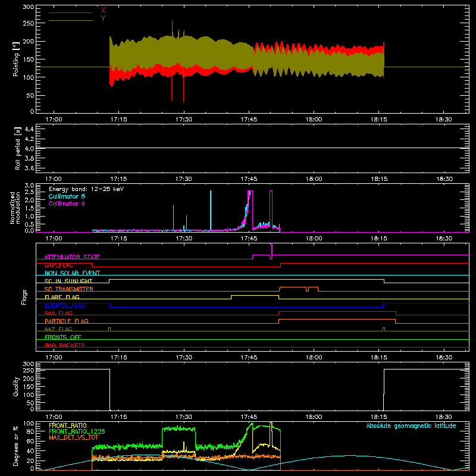Click the green FRONT_RATIO_1225 legend entry

pyautogui.click(x=77, y=431)
